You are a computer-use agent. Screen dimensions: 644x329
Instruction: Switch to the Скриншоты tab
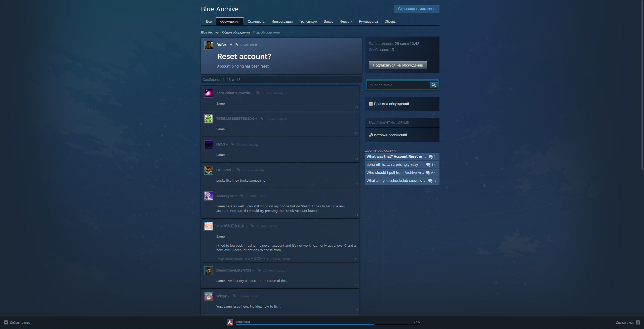click(x=256, y=21)
